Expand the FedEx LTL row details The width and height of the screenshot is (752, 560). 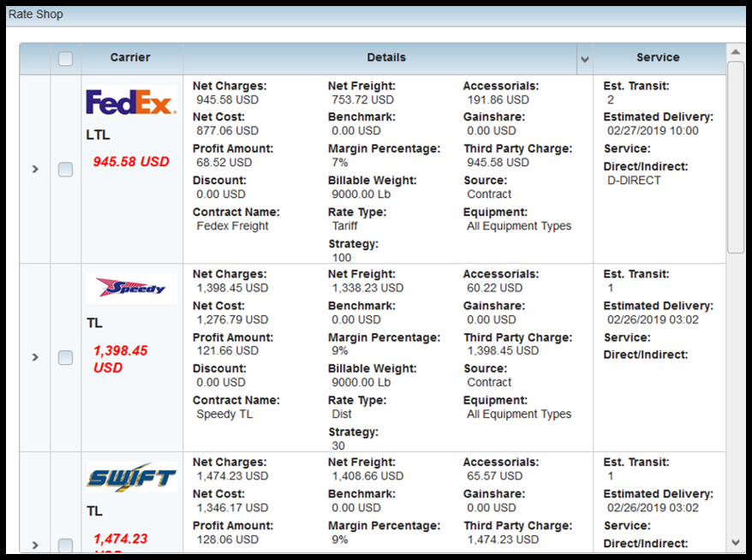click(34, 169)
